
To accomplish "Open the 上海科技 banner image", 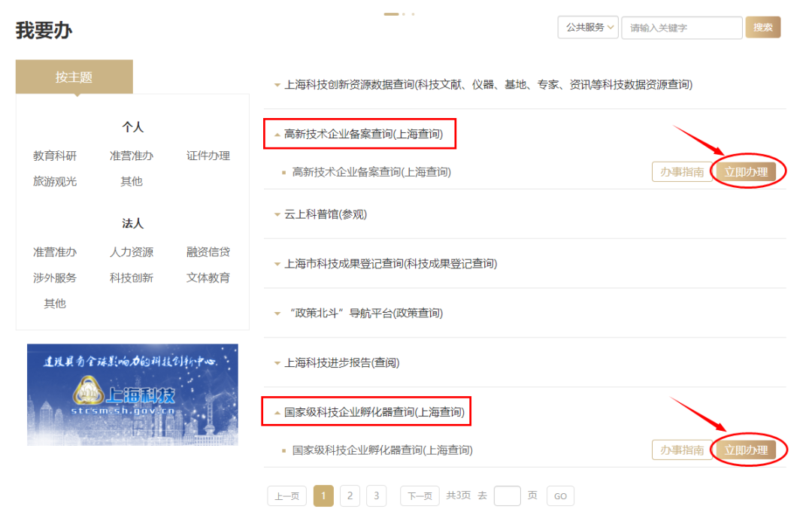I will tap(132, 395).
